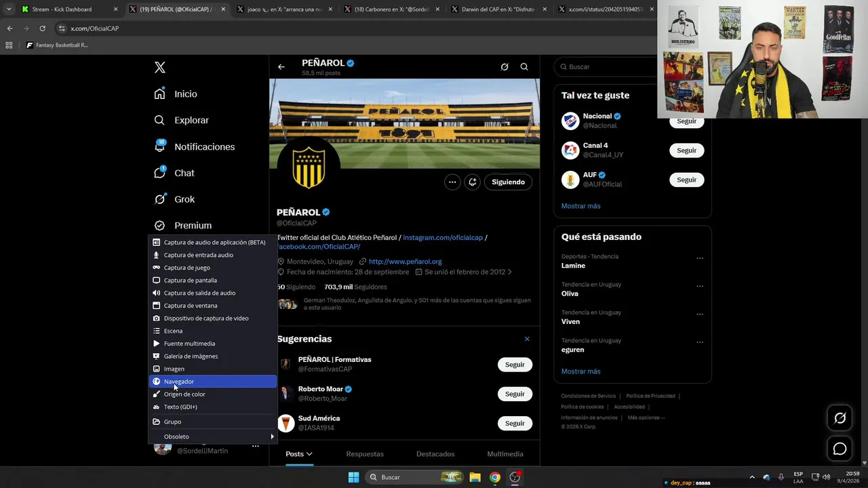Open more options for Oliva trend
This screenshot has height=488, width=868.
700,286
